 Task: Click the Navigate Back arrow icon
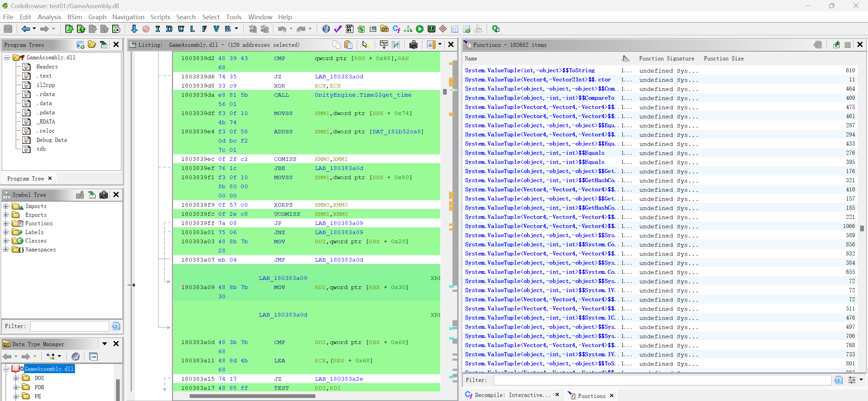[x=25, y=29]
